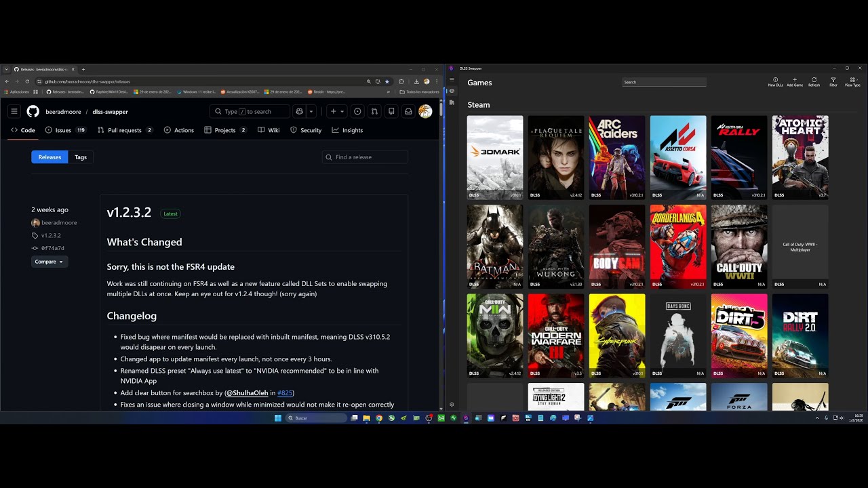Select the Black Myth Wukong tile
Image resolution: width=868 pixels, height=488 pixels.
coord(556,247)
